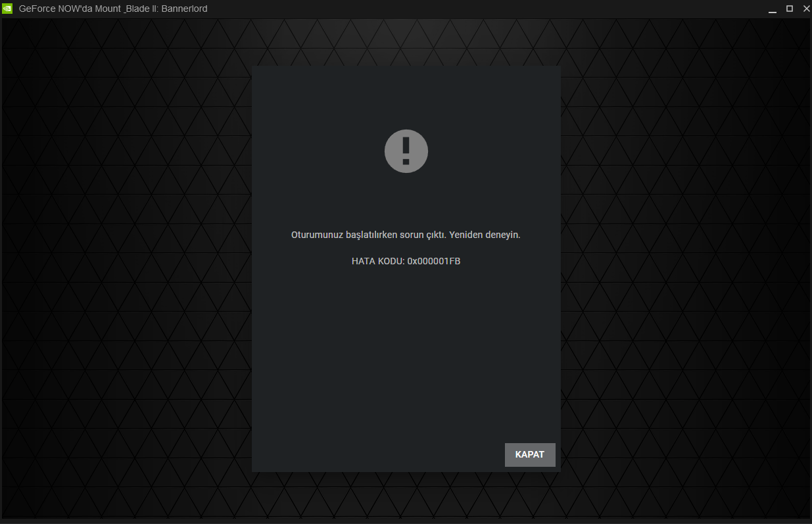812x524 pixels.
Task: Select the HATA KODU: 0x000001FB text
Action: tap(406, 261)
